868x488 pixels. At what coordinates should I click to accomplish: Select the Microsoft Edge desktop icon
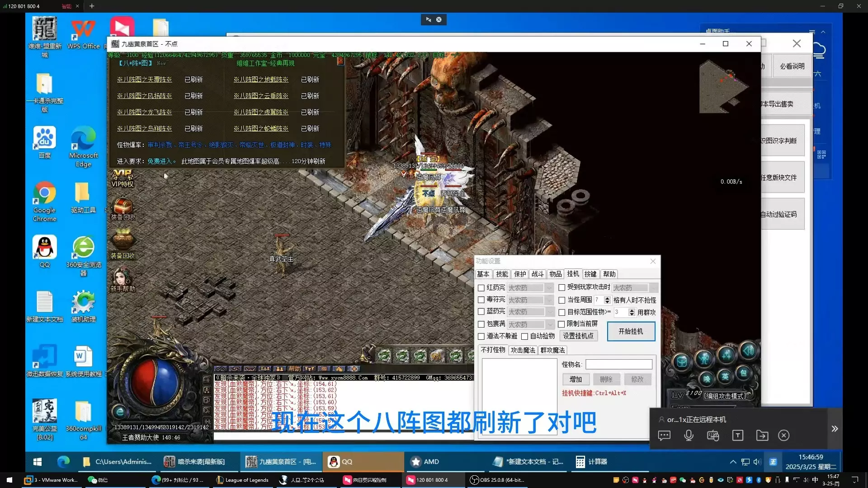[x=83, y=147]
